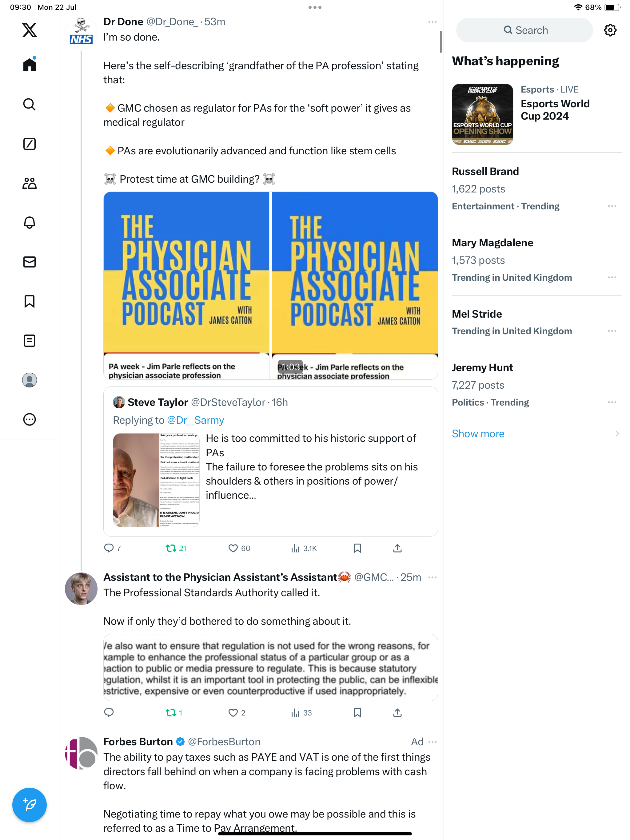This screenshot has width=630, height=840.
Task: Open the settings gear beside Search
Action: [610, 30]
